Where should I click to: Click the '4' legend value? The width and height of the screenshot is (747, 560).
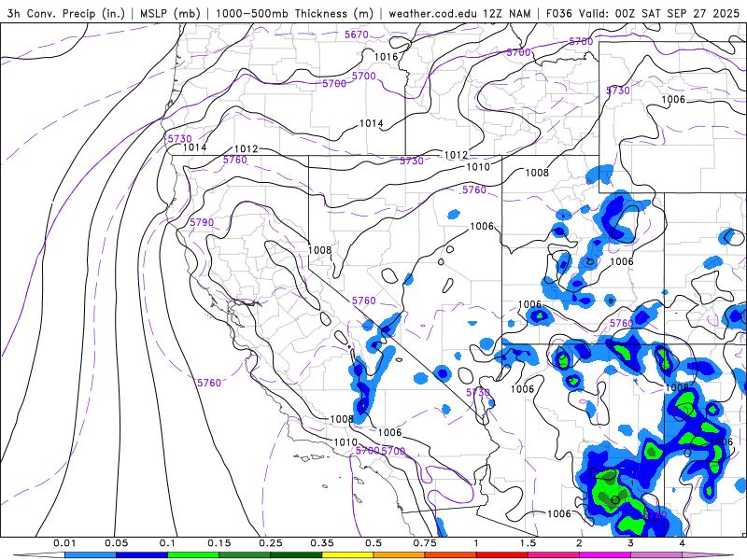pos(683,543)
